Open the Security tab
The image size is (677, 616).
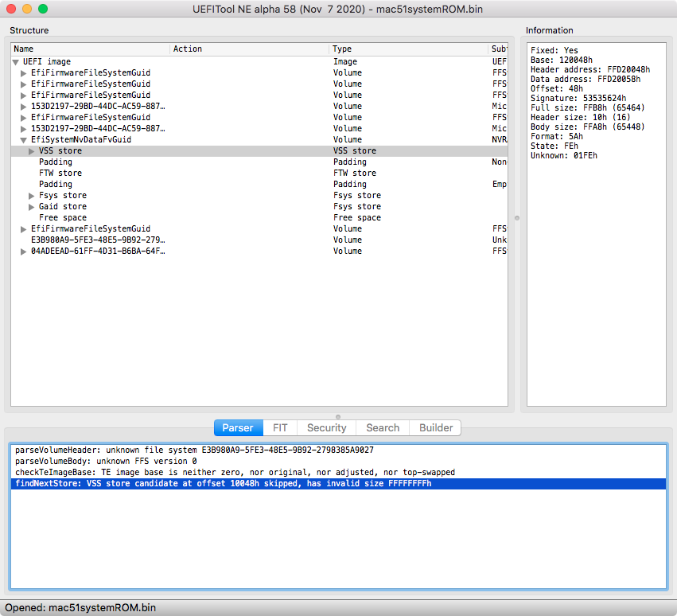click(x=326, y=427)
